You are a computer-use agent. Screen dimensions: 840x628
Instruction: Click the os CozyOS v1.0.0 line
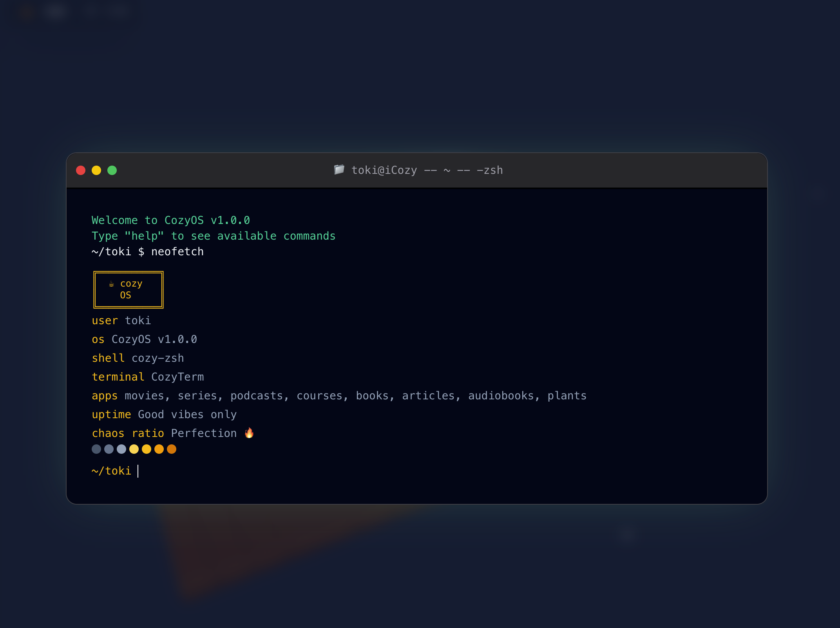click(x=145, y=339)
